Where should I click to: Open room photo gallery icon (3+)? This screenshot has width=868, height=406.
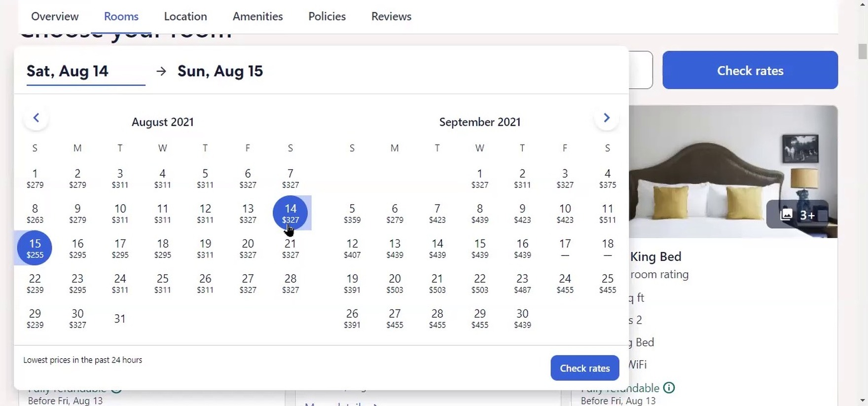click(797, 215)
